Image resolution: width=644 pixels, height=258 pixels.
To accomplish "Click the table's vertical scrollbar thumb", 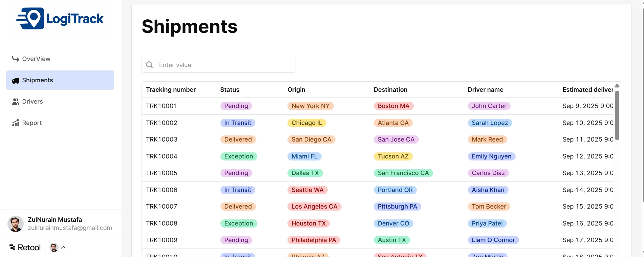I will tap(617, 115).
